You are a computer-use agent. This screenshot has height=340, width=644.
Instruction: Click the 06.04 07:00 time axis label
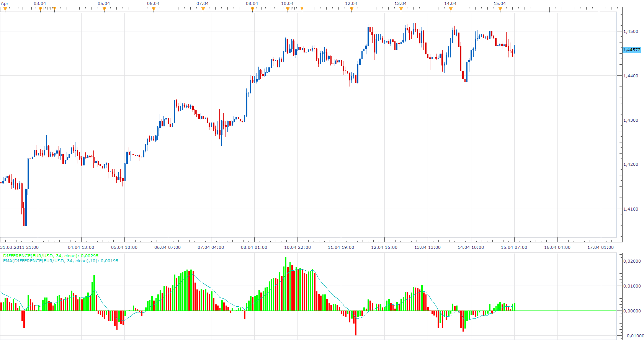(x=168, y=247)
